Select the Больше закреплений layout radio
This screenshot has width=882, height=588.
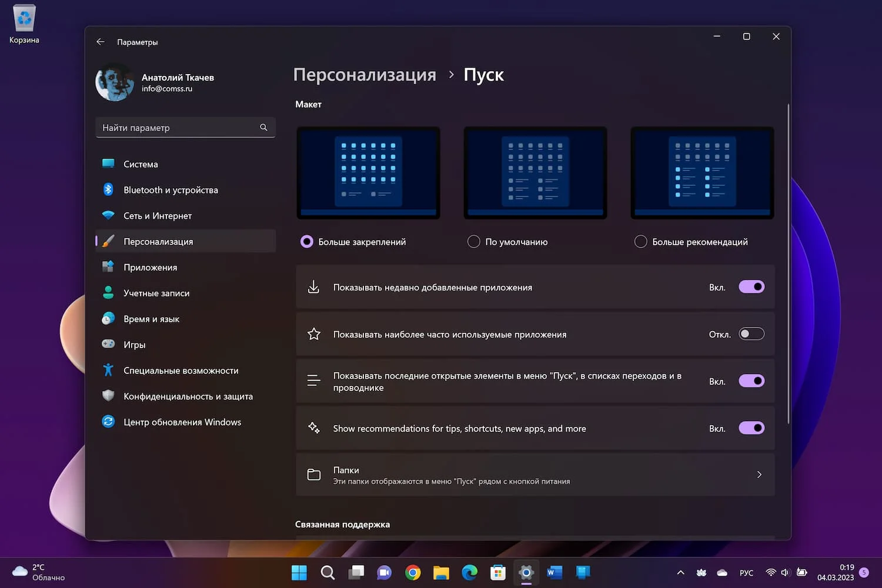pos(307,242)
